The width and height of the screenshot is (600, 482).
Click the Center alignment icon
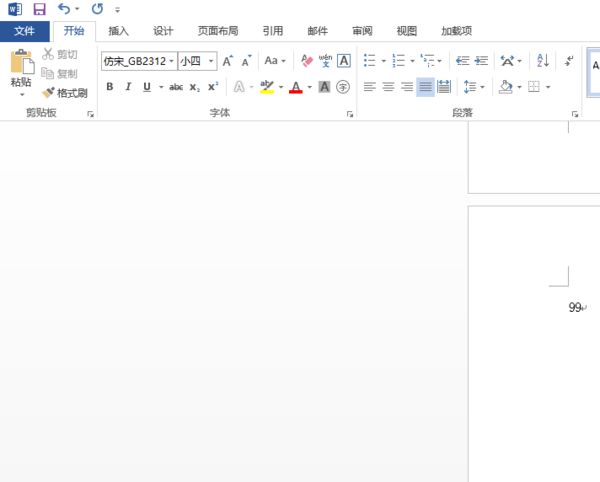(x=388, y=87)
